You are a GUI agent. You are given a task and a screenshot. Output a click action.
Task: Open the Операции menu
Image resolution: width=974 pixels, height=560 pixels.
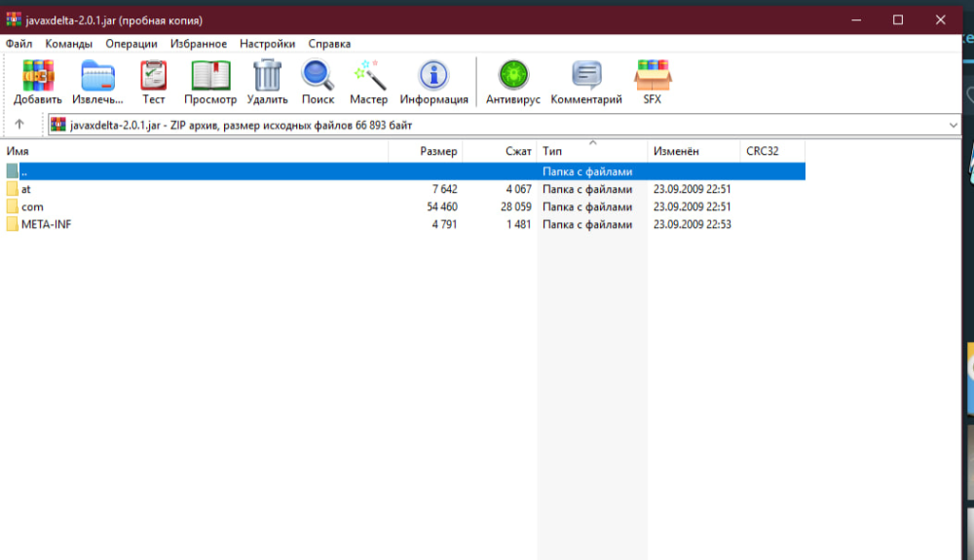coord(131,44)
